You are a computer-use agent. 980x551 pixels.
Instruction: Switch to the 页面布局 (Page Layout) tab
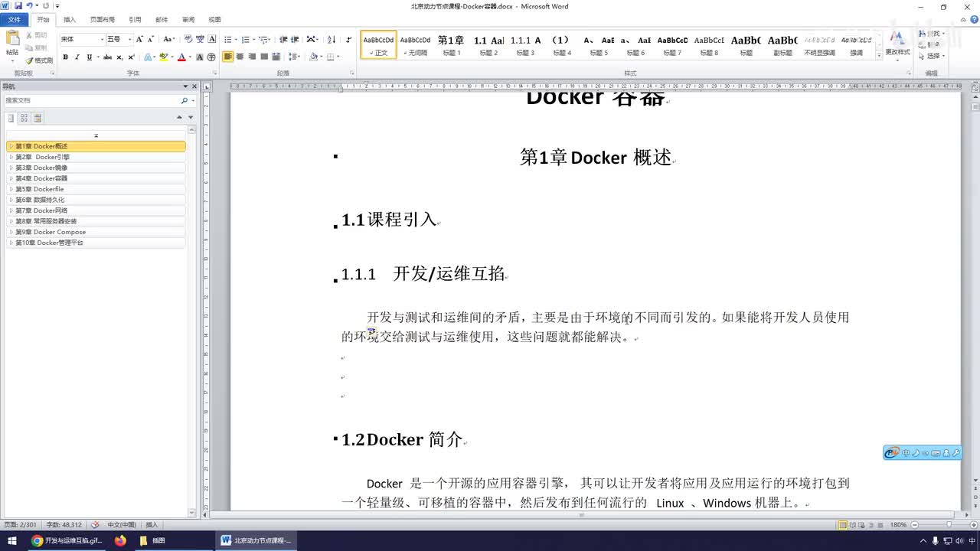pyautogui.click(x=102, y=19)
